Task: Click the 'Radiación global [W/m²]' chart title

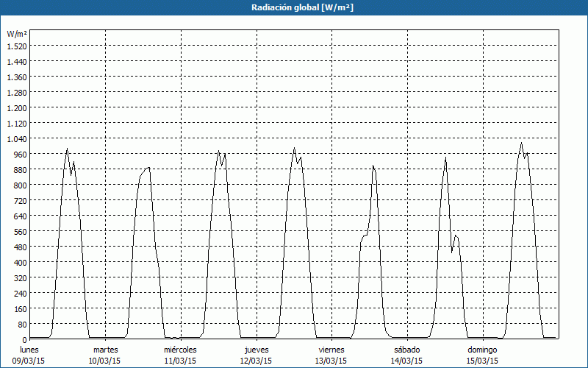Action: [294, 7]
